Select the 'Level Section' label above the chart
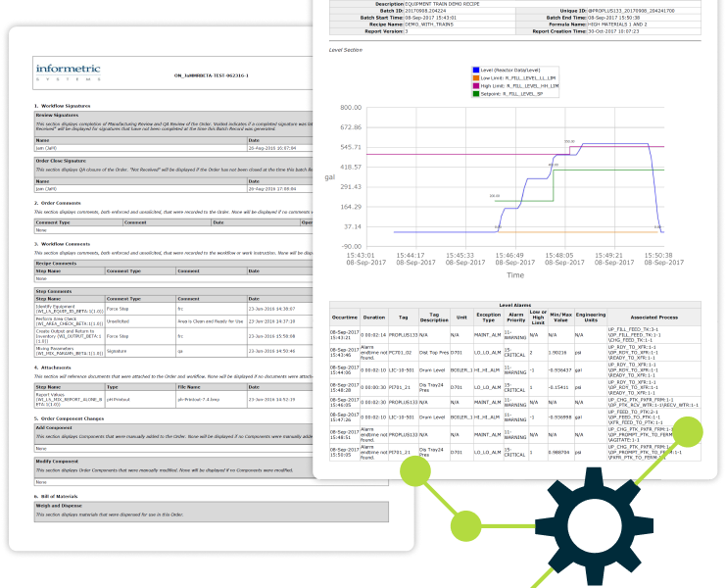Screen dimensions: 726x588 point(346,50)
